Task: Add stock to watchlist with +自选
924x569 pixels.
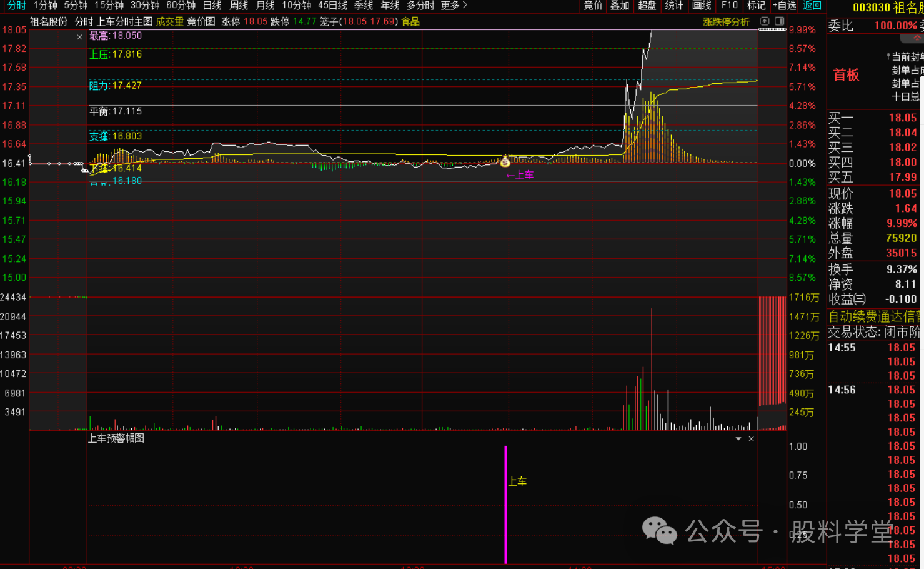Action: coord(784,6)
